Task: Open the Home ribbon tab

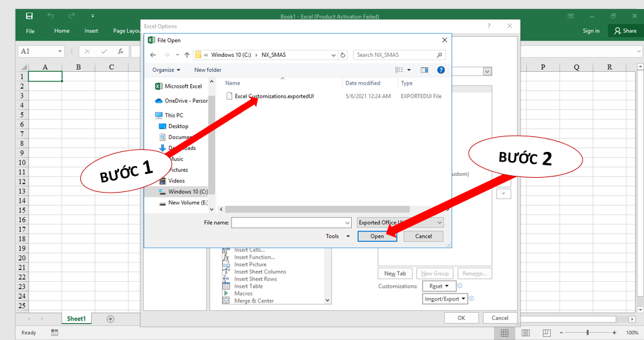Action: (x=62, y=30)
